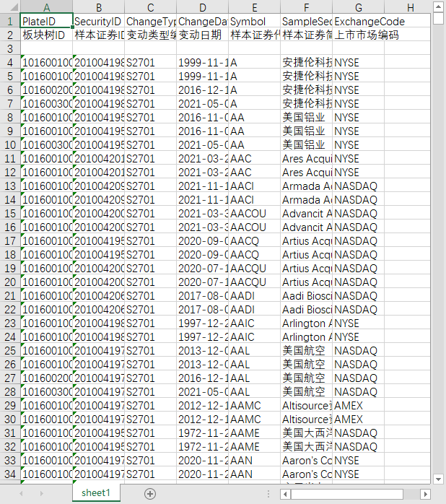Click NYSE cell in row 4
This screenshot has width=446, height=504.
tap(359, 62)
